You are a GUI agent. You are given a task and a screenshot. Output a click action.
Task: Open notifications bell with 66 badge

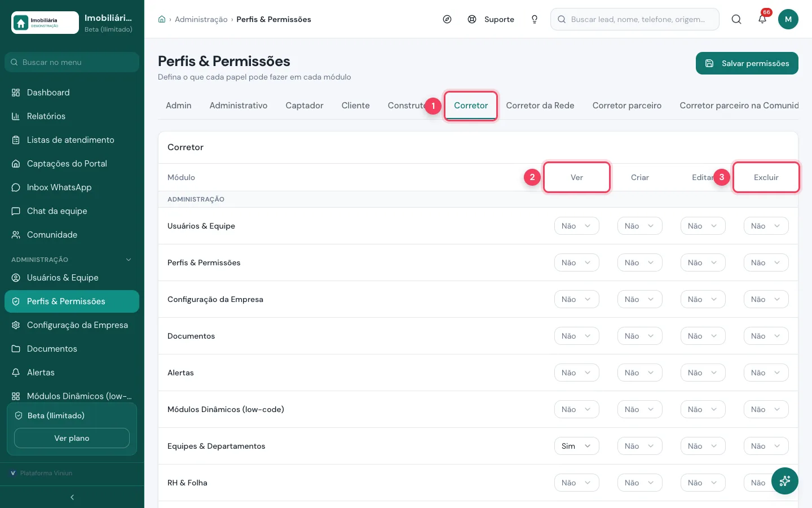[762, 19]
